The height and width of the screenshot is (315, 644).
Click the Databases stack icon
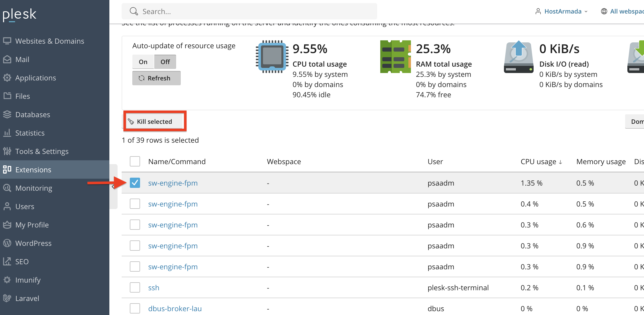7,114
